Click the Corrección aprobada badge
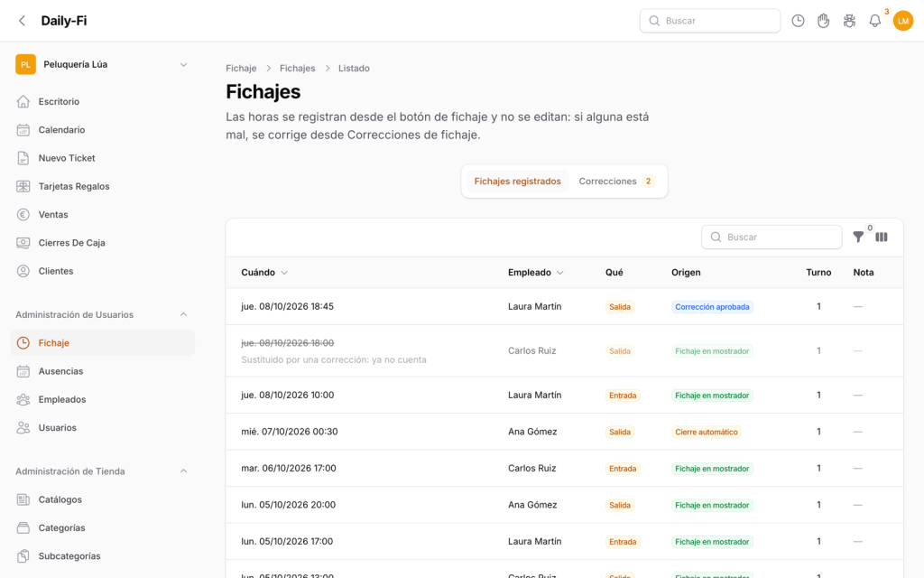This screenshot has height=578, width=924. pyautogui.click(x=712, y=307)
